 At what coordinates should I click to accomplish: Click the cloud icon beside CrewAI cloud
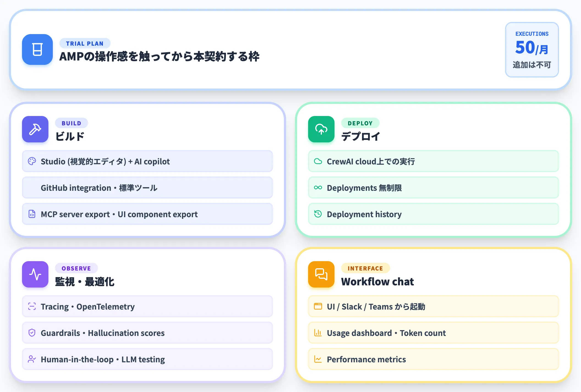point(318,161)
